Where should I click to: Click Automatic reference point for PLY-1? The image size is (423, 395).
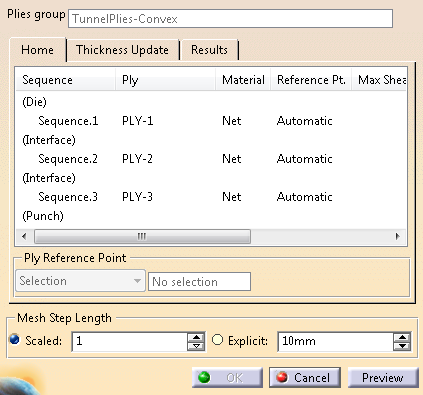tap(305, 121)
